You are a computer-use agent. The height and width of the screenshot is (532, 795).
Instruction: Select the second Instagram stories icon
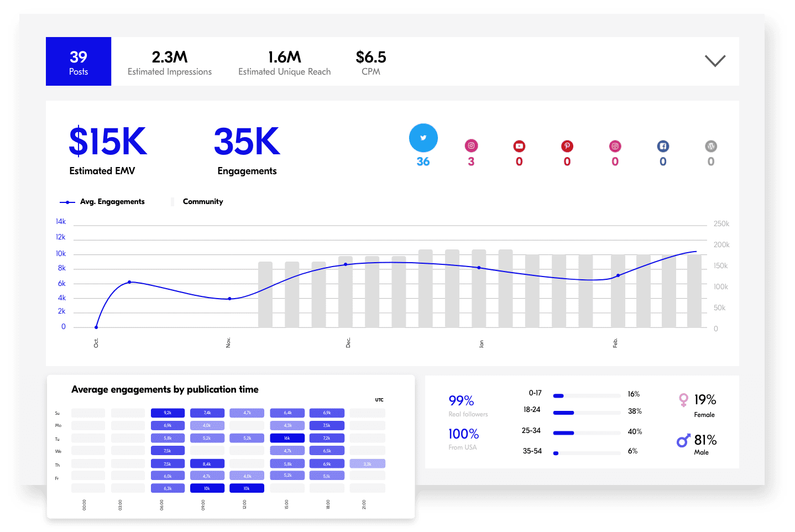(615, 145)
